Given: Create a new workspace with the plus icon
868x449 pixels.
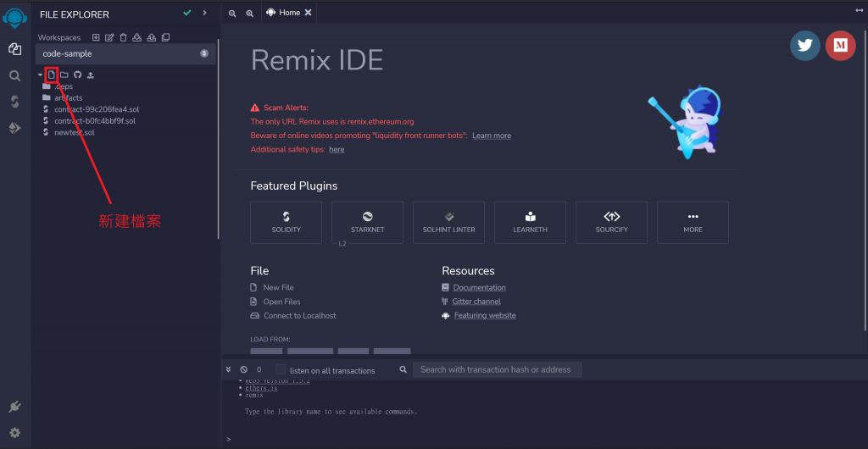Looking at the screenshot, I should (96, 37).
